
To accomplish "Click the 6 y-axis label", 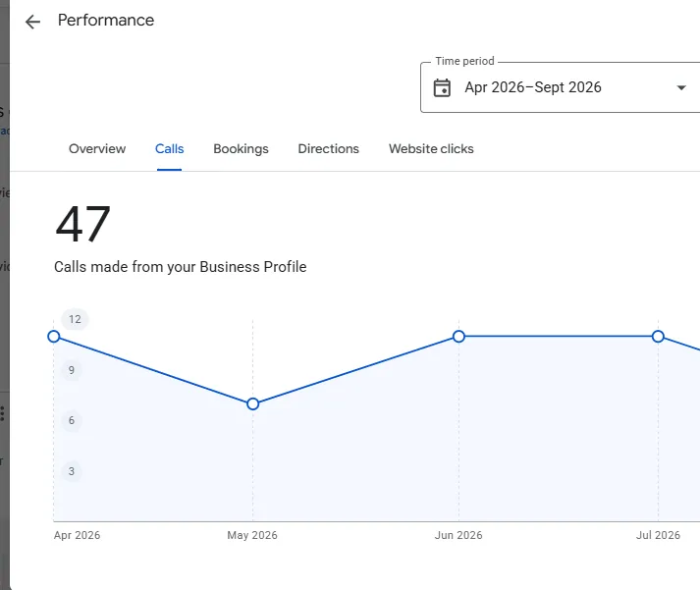I will click(72, 420).
